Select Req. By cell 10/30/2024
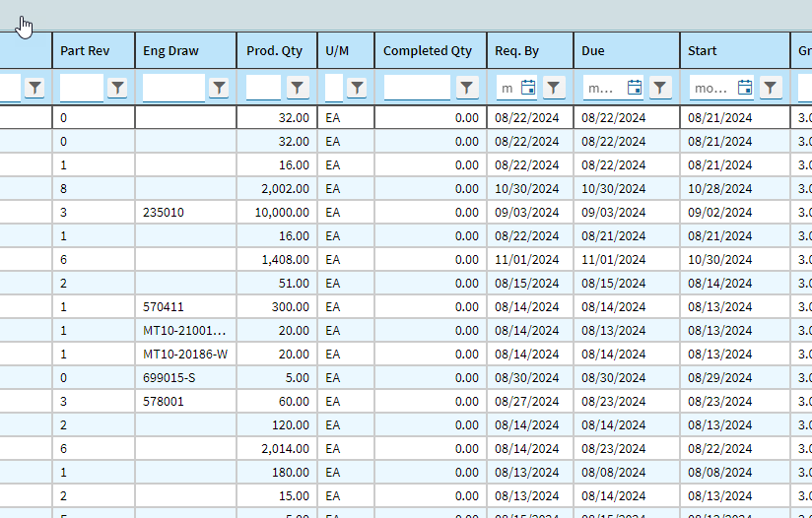This screenshot has width=812, height=518. click(530, 189)
